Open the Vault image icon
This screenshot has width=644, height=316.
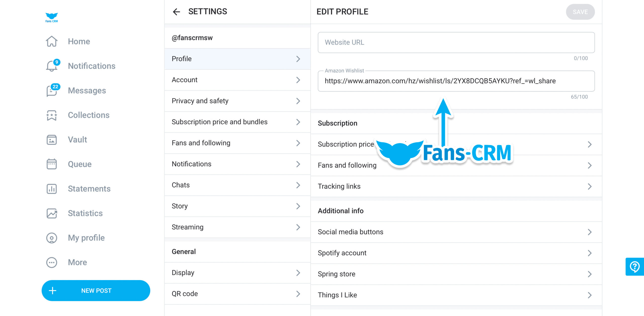pos(52,140)
